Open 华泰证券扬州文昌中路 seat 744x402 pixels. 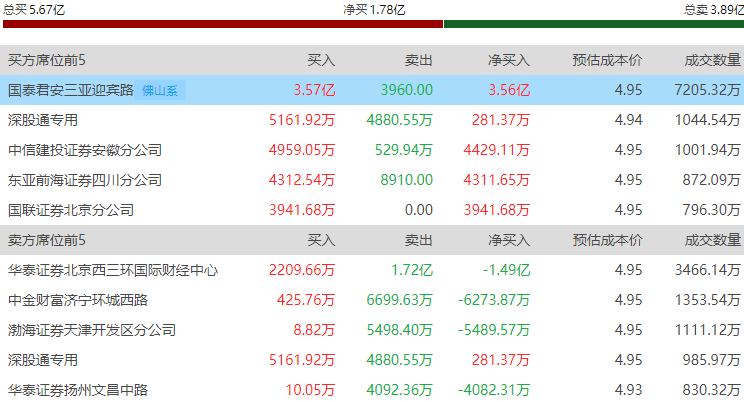[78, 390]
